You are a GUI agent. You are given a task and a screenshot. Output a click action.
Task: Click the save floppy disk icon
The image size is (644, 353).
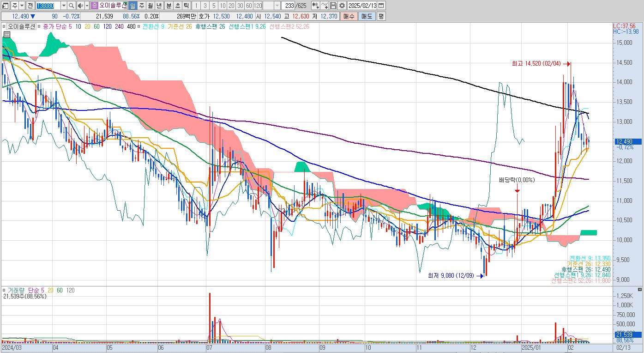point(333,6)
